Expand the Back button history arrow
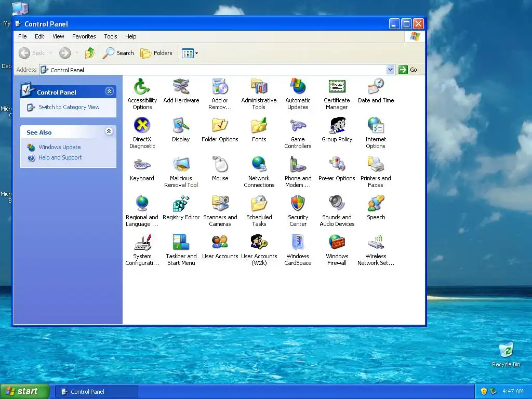The width and height of the screenshot is (532, 399). pos(51,53)
